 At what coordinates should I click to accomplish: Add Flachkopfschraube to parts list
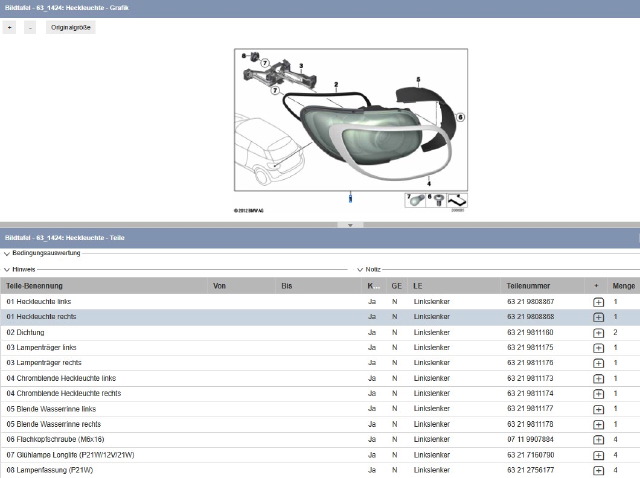point(598,440)
